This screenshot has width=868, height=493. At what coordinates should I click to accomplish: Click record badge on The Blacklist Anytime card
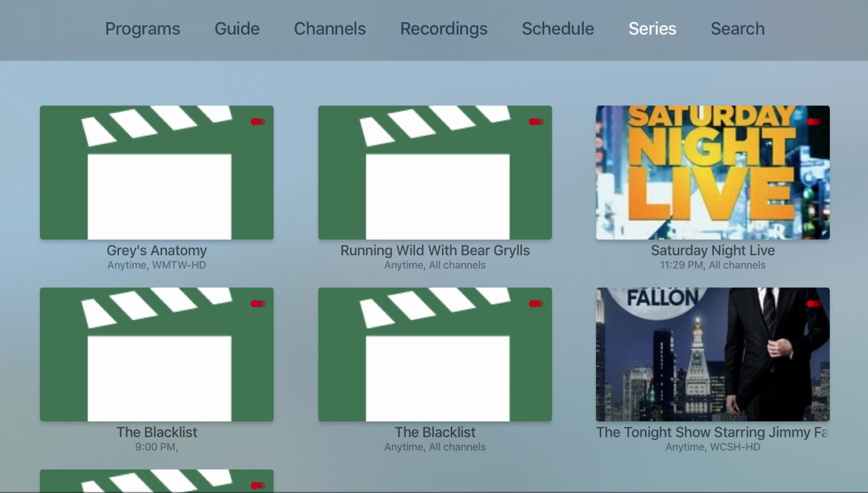coord(536,304)
